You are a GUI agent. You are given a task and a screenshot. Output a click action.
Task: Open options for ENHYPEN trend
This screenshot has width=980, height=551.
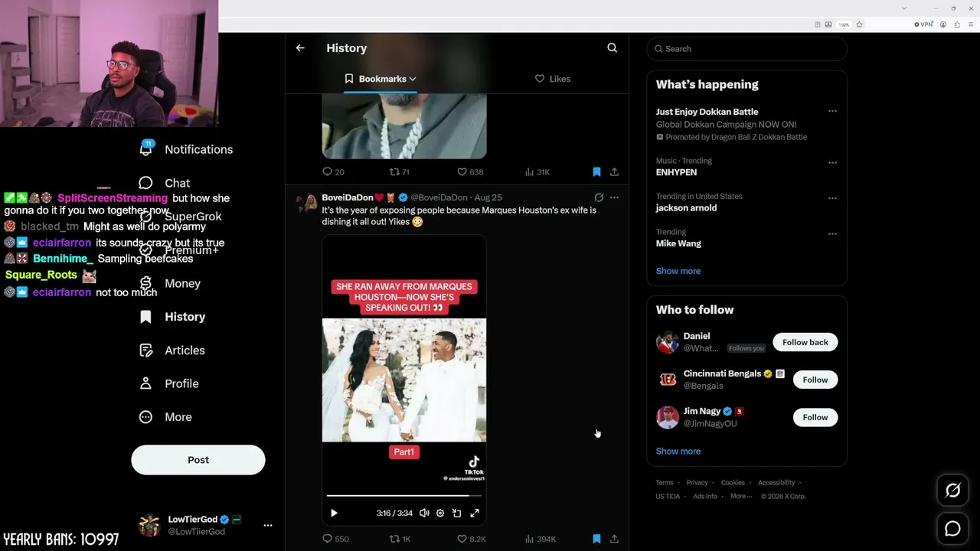(832, 162)
